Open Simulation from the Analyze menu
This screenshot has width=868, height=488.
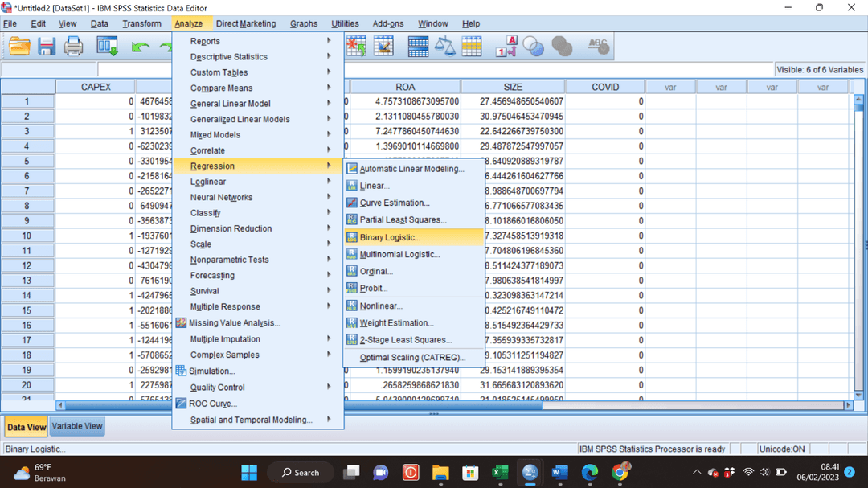click(x=211, y=371)
